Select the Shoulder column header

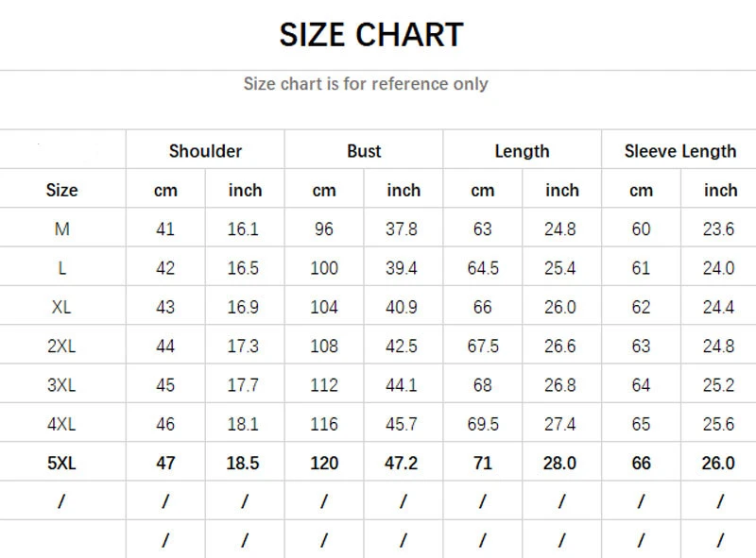(x=205, y=151)
